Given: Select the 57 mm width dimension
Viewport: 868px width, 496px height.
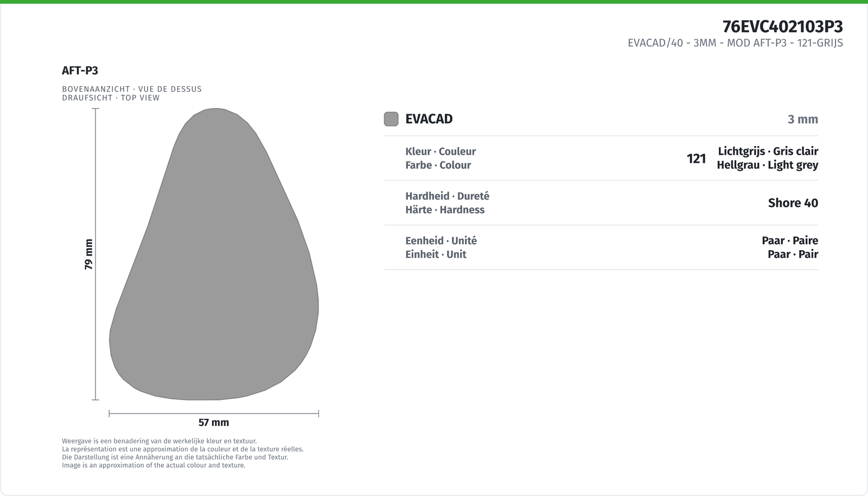Looking at the screenshot, I should point(214,422).
